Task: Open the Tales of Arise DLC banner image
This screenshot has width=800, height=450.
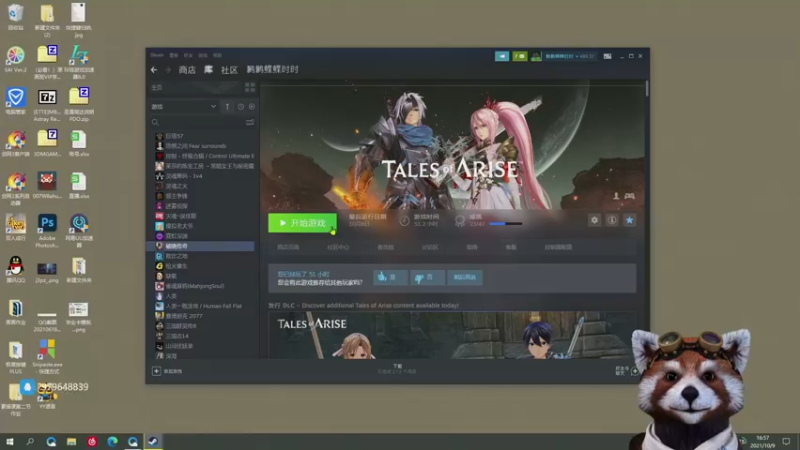Action: coord(452,335)
